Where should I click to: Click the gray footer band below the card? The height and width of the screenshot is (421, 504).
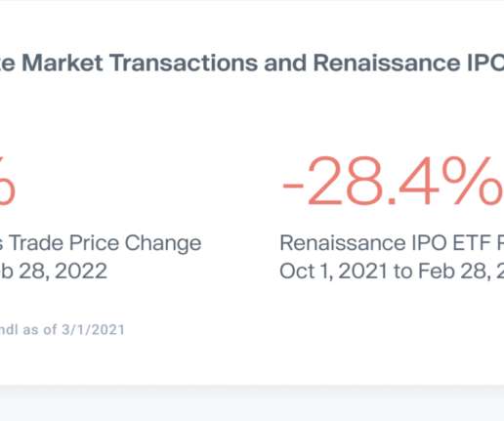click(x=252, y=403)
